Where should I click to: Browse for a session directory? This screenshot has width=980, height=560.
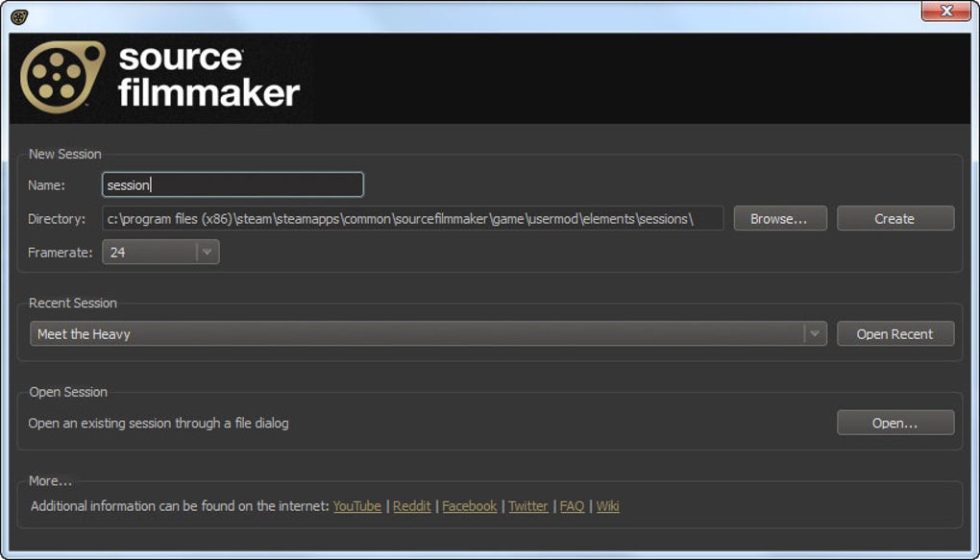click(x=780, y=219)
